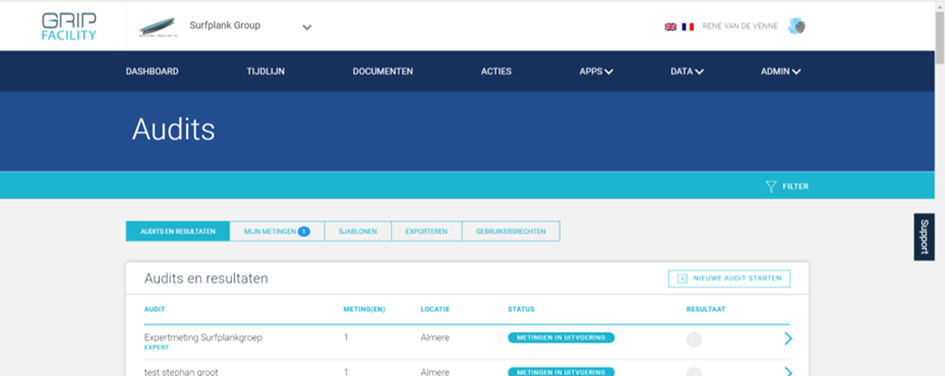This screenshot has height=376, width=945.
Task: Click the Audits page title
Action: [174, 129]
